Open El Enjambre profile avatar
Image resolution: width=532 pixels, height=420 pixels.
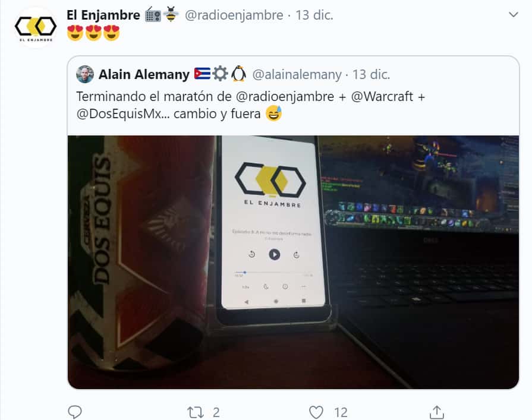click(36, 27)
